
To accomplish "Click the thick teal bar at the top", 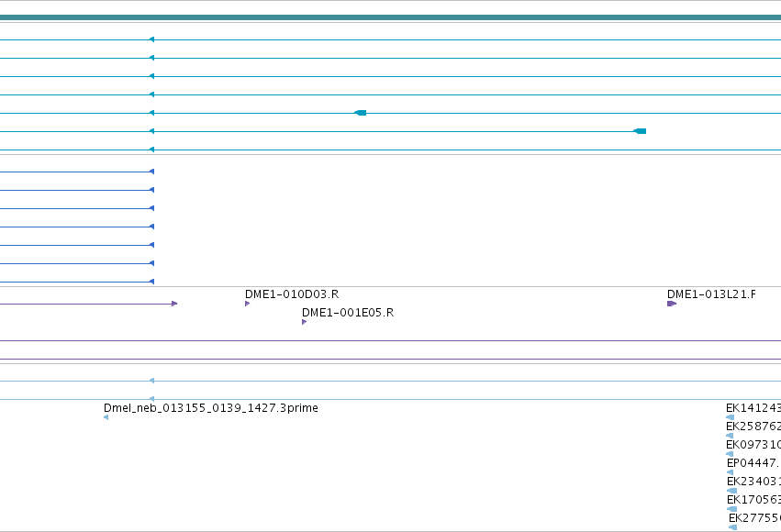I will (x=391, y=17).
